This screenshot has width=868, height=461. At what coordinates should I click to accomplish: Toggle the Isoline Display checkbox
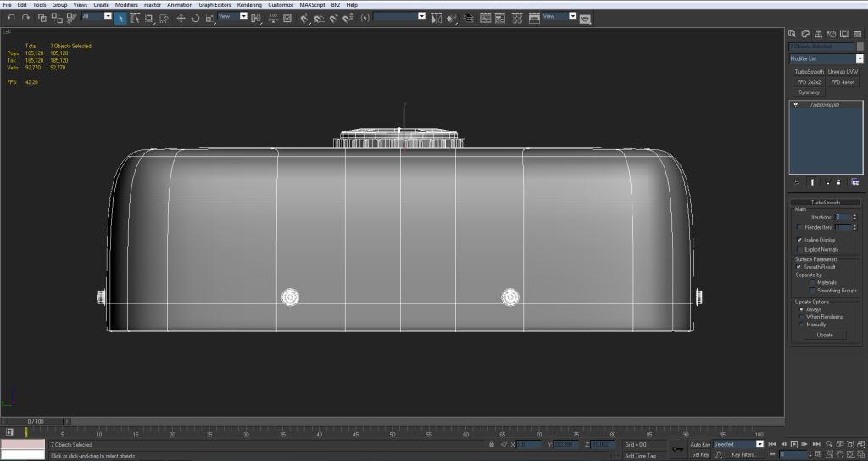tap(799, 240)
